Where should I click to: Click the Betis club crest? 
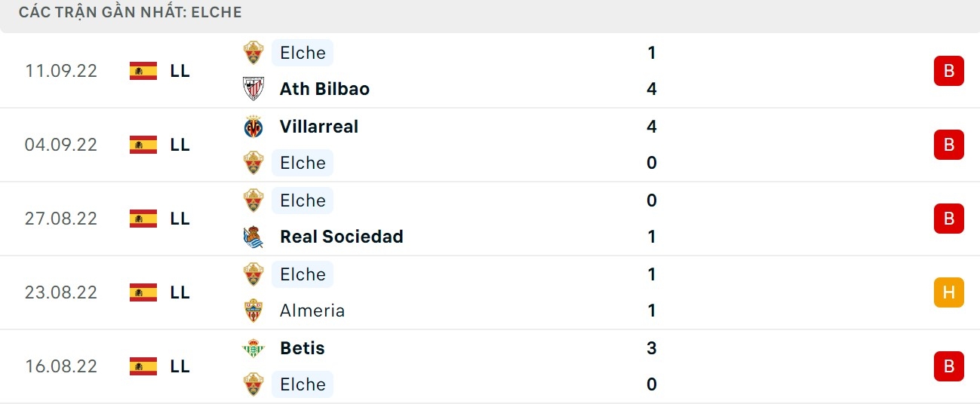click(253, 348)
